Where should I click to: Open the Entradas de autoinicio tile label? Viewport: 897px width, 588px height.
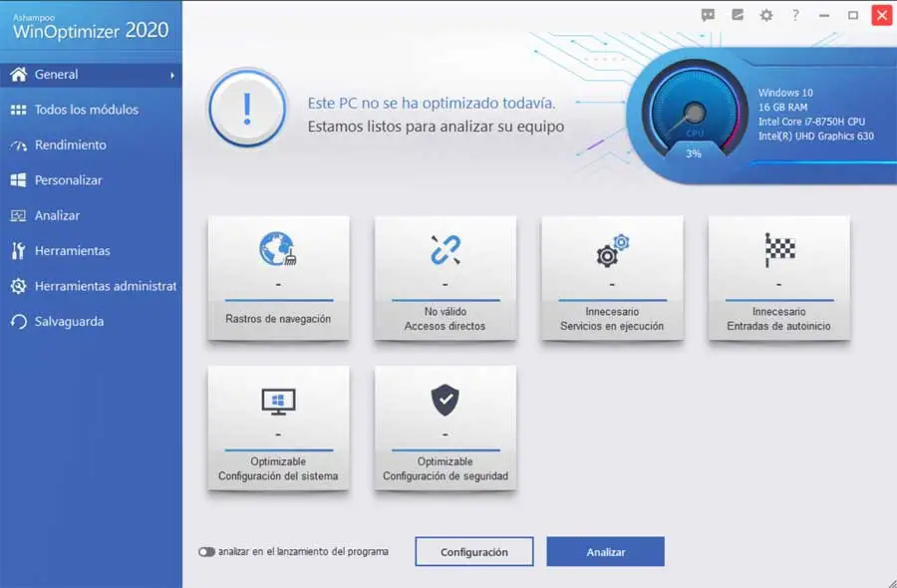coord(779,326)
